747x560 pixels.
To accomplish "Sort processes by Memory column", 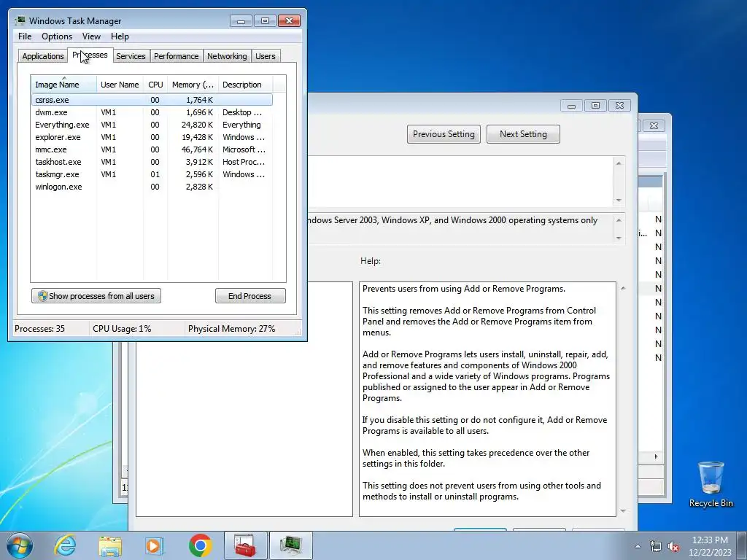I will (193, 85).
